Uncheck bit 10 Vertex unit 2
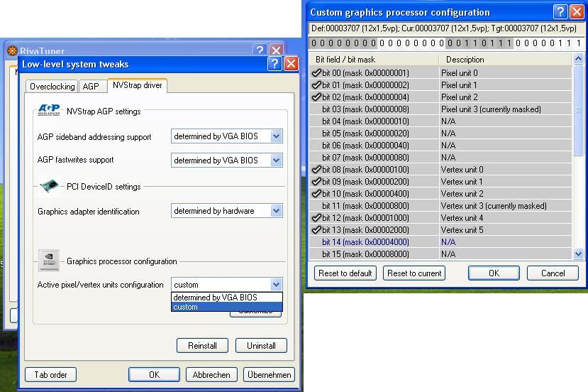This screenshot has width=588, height=392. click(316, 193)
